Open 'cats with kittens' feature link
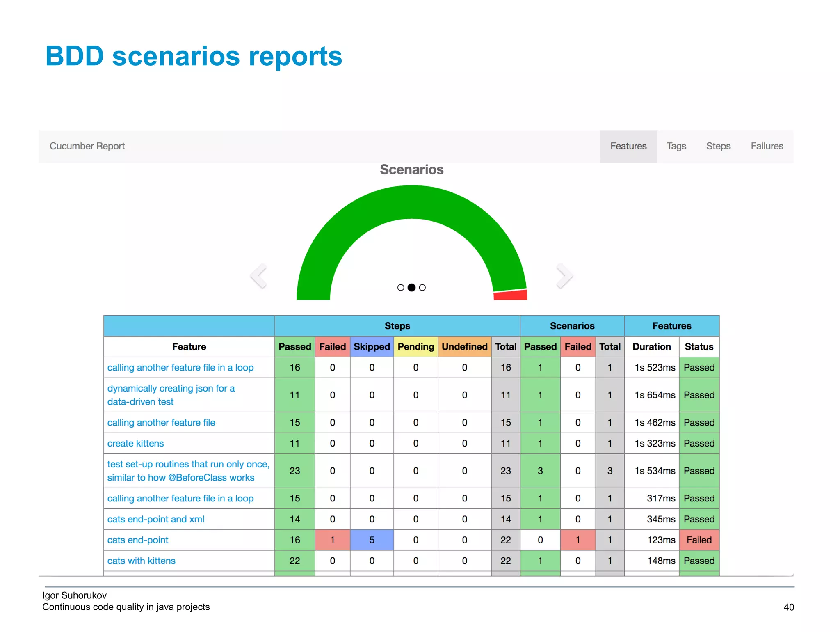The image size is (840, 632). (141, 561)
